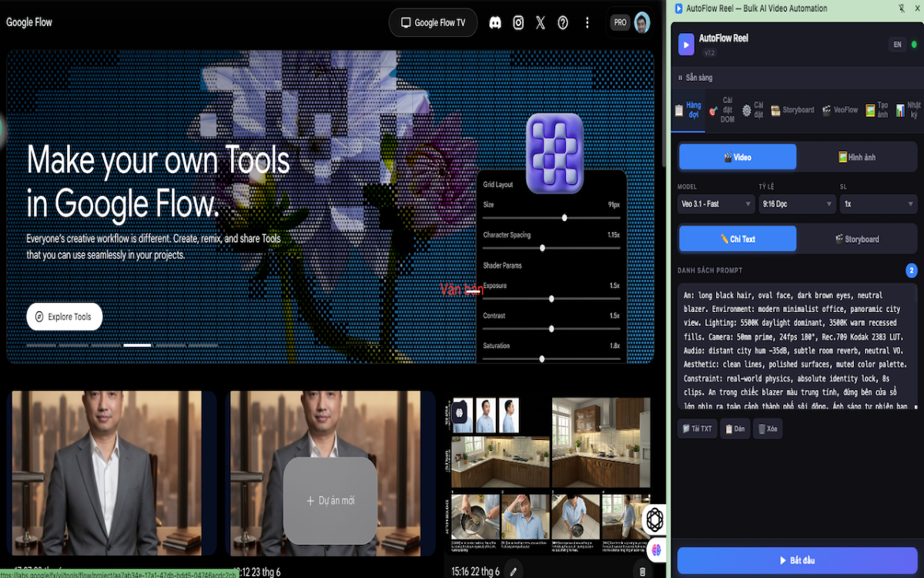Click the Shader Params heading
Viewport: 924px width, 578px height.
(502, 265)
